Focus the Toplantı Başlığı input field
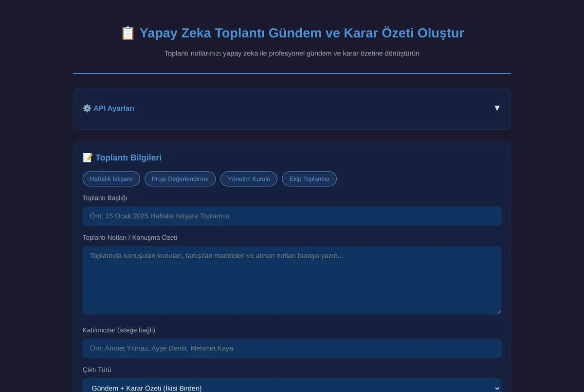Image resolution: width=584 pixels, height=392 pixels. click(292, 216)
